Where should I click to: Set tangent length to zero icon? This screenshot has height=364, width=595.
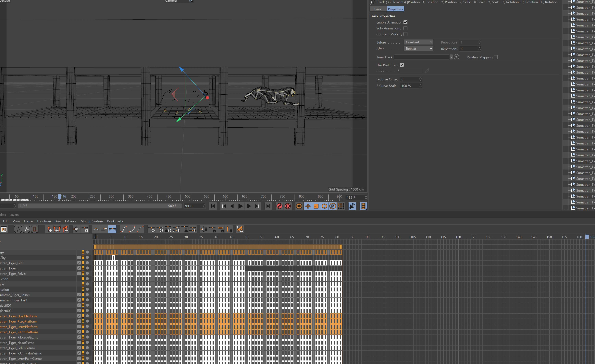85,229
